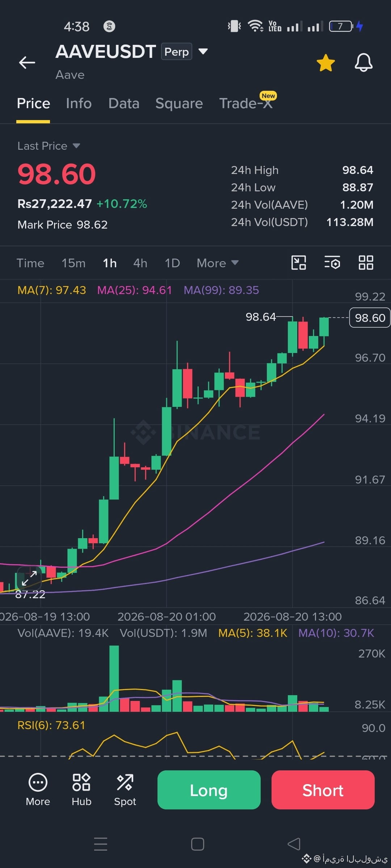The height and width of the screenshot is (868, 391).
Task: Open the chart layout grid icon
Action: (366, 263)
